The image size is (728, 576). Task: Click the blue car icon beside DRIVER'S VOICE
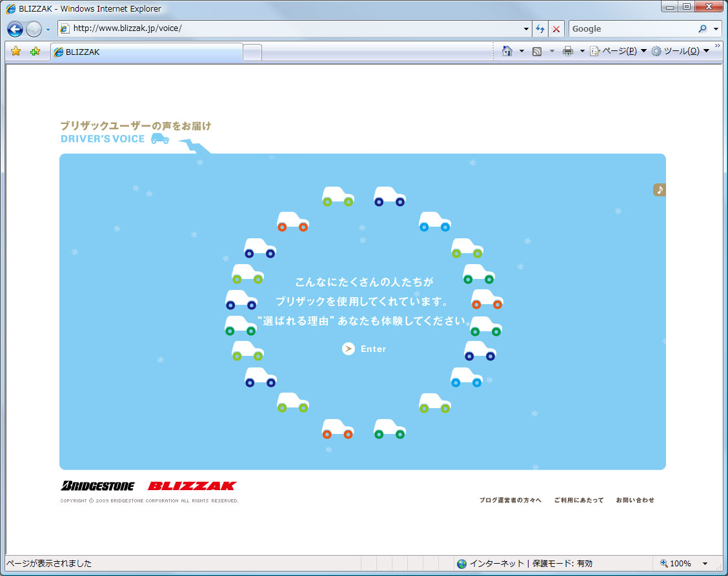click(x=160, y=138)
